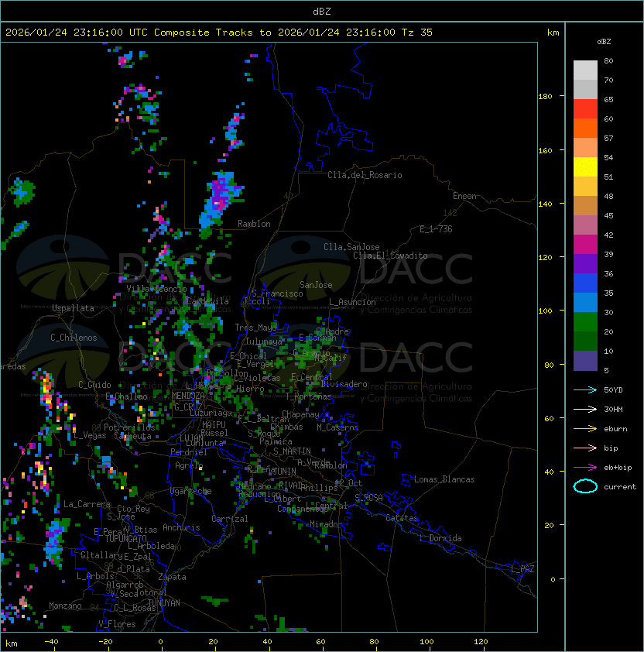Select the light blue swatch below 35
The width and height of the screenshot is (644, 652).
pyautogui.click(x=585, y=302)
